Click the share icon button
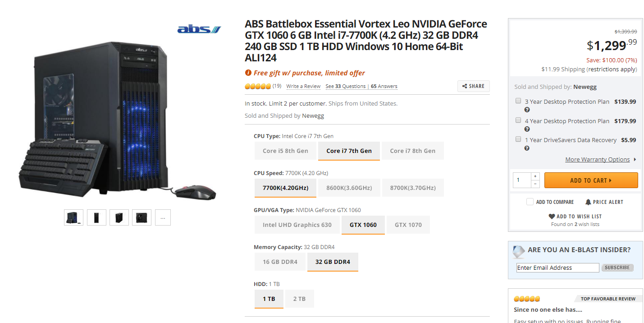The width and height of the screenshot is (644, 323). 465,86
